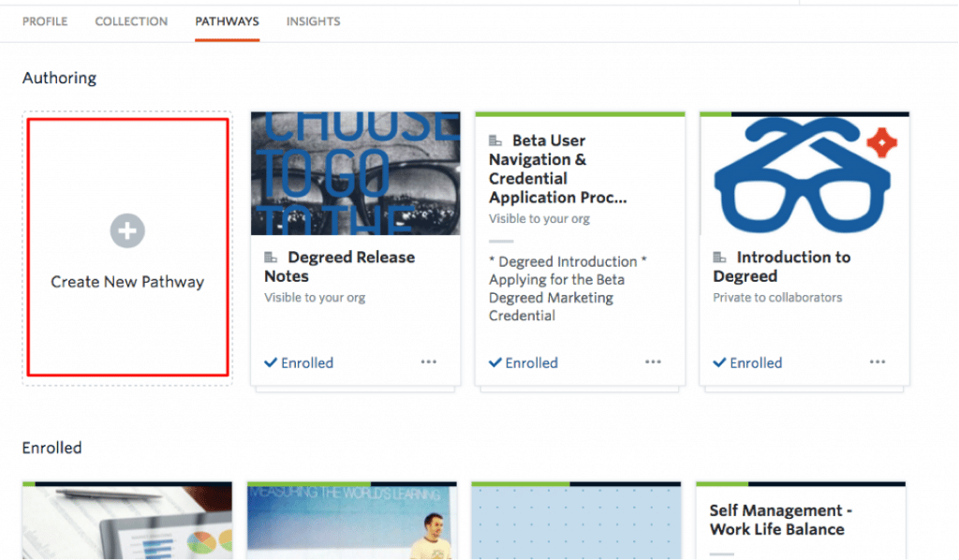Click the pathway icon beside Beta User Navigation
959x560 pixels.
[x=495, y=140]
